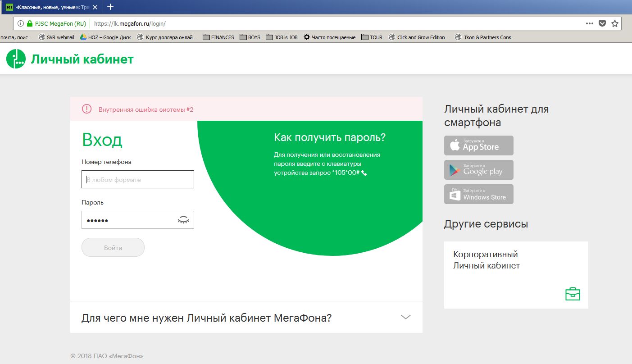This screenshot has height=364, width=632.
Task: Open the TOUR bookmark folder
Action: (372, 37)
